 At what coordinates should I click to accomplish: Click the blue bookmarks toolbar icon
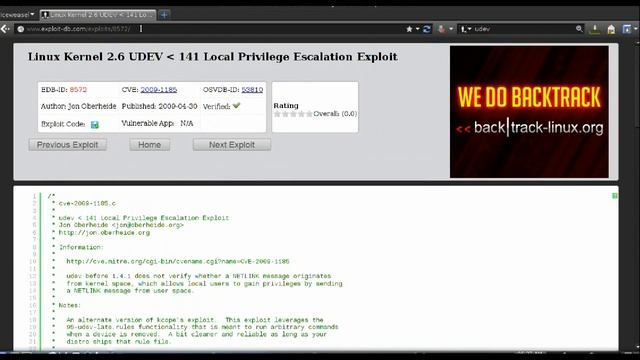click(x=627, y=29)
